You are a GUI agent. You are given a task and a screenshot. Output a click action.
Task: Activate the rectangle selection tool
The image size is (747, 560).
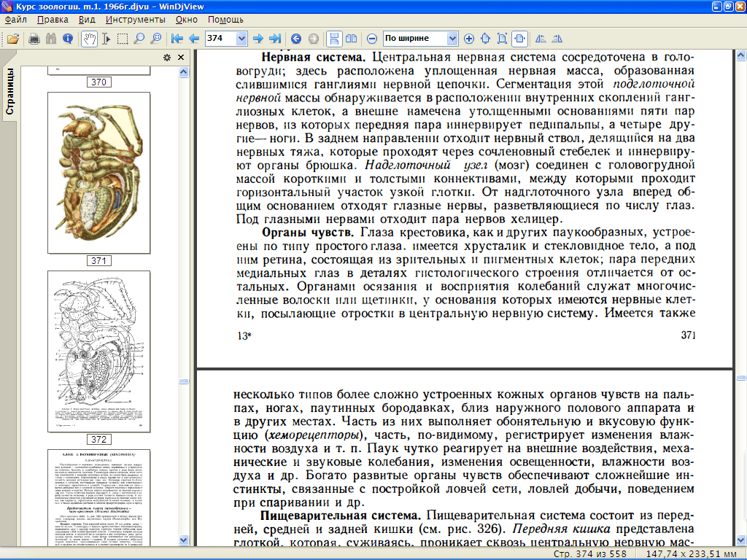123,39
